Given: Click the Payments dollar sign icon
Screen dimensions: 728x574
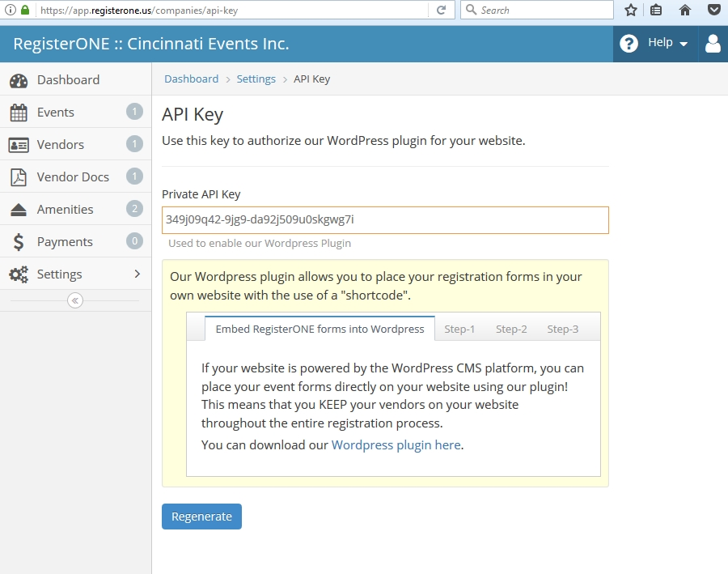Looking at the screenshot, I should pyautogui.click(x=19, y=242).
